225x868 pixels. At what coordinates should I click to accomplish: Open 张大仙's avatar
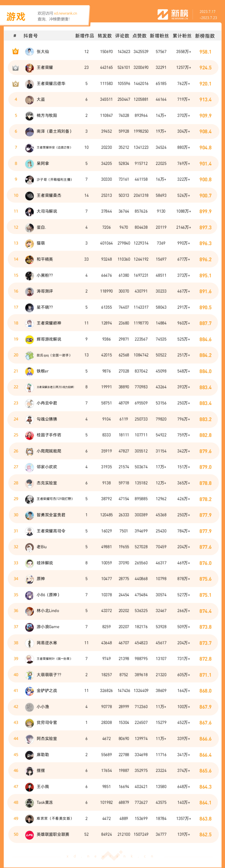click(x=29, y=52)
